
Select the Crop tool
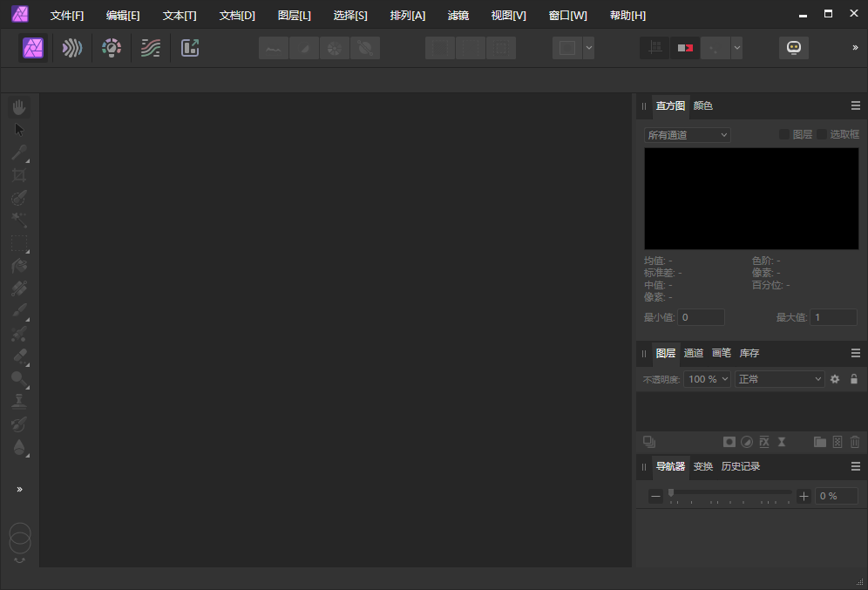19,174
